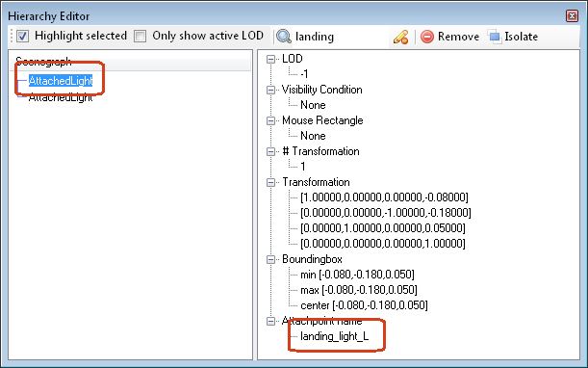Select the landing_light_L attachpoint value
Screen dimensions: 588x368
click(x=335, y=336)
